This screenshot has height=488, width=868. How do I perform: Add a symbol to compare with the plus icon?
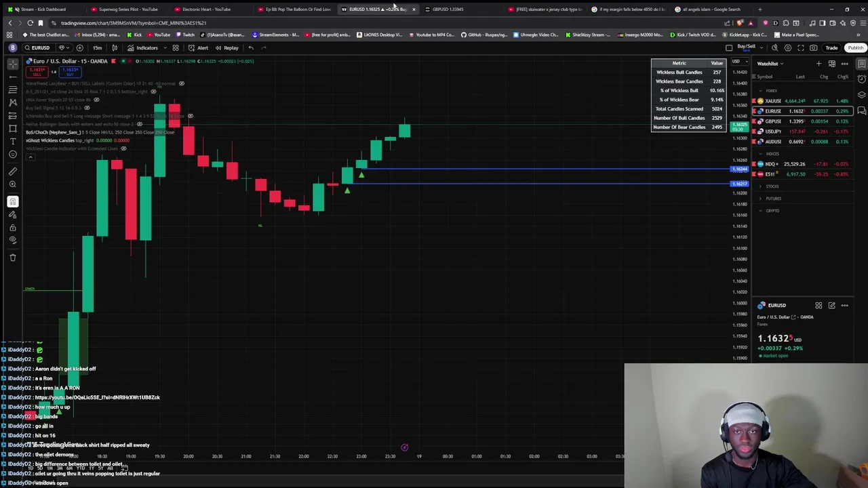click(x=79, y=47)
